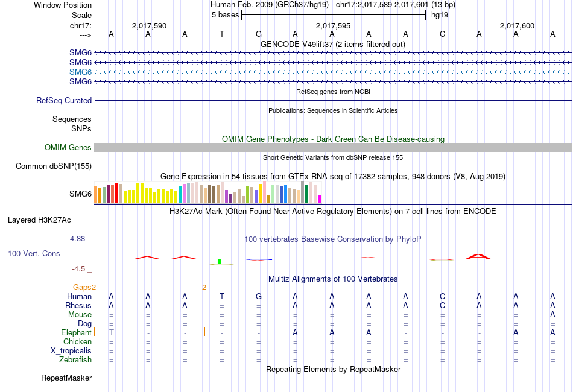Open 100 vertebrates Basewise Conservation by PhyloP title

coord(333,239)
